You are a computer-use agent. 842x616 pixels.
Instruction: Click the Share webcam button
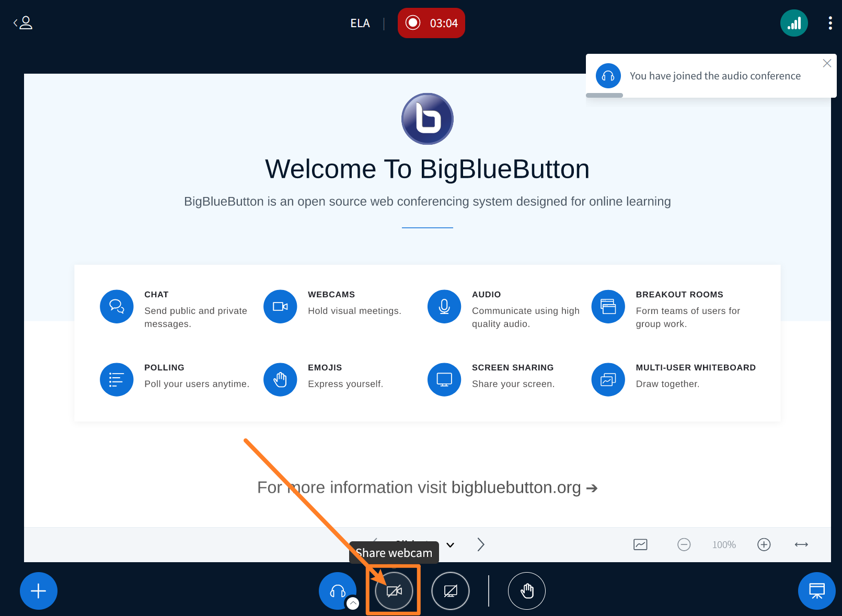coord(394,591)
